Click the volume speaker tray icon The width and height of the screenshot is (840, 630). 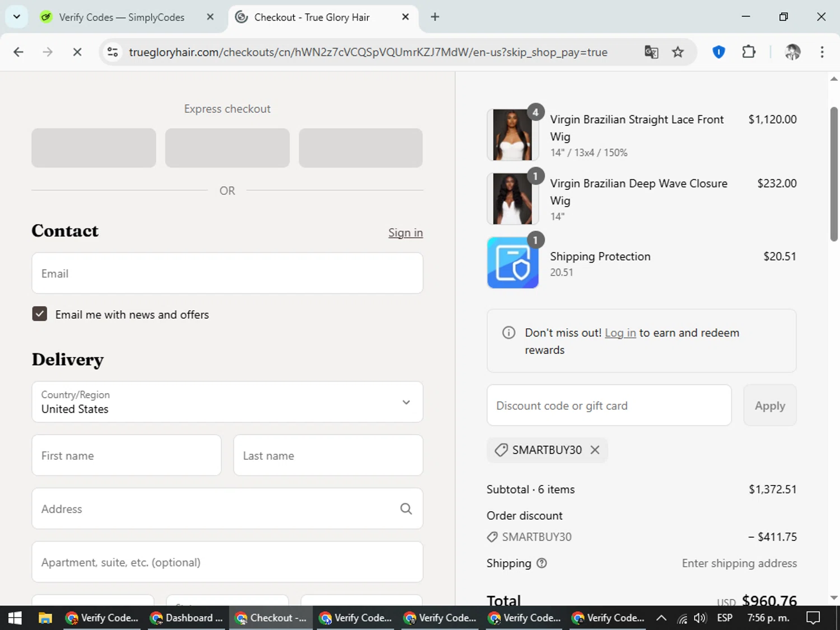[700, 618]
